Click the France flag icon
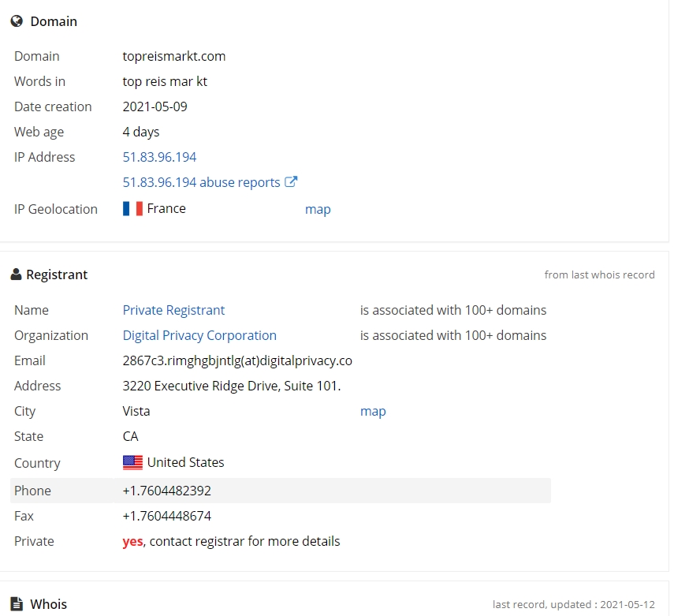674x616 pixels. coord(132,209)
